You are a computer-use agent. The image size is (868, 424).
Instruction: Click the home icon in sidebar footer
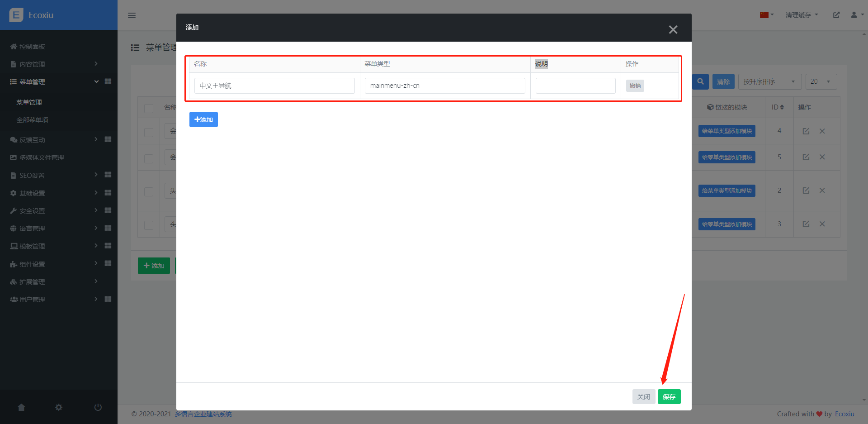[21, 407]
